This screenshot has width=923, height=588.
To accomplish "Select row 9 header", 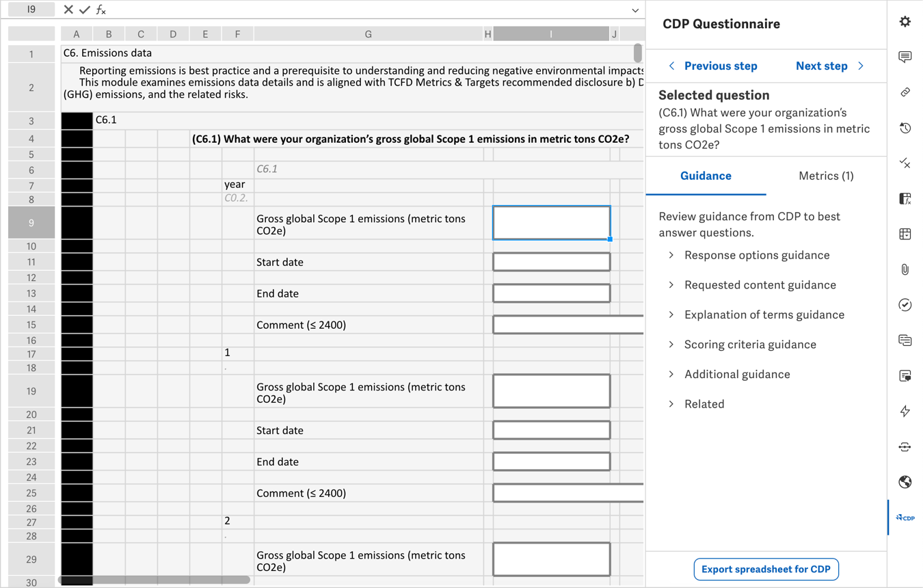I will coord(31,222).
